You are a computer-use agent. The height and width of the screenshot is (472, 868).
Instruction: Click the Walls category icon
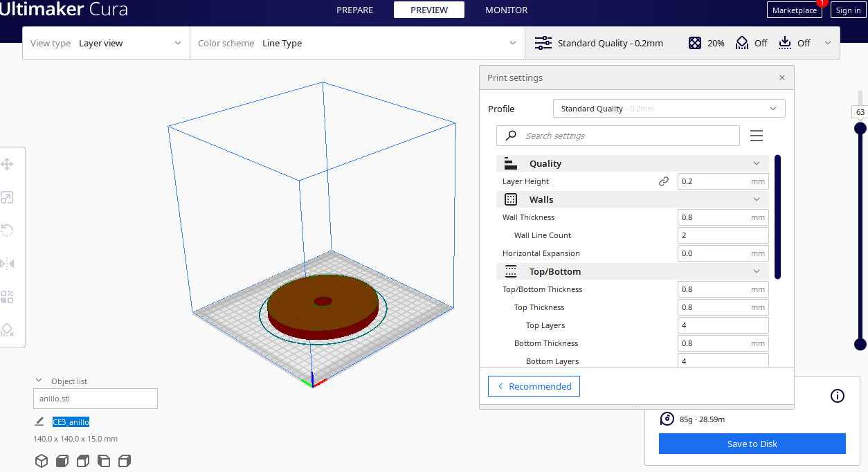[x=511, y=199]
